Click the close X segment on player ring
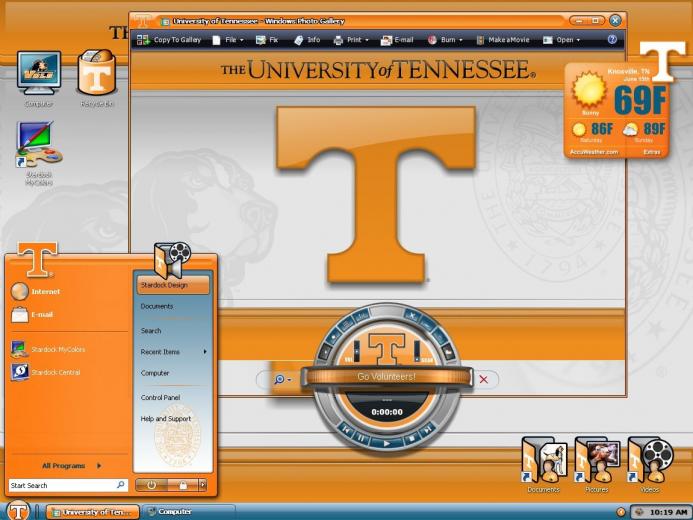This screenshot has width=693, height=520. pos(412,315)
